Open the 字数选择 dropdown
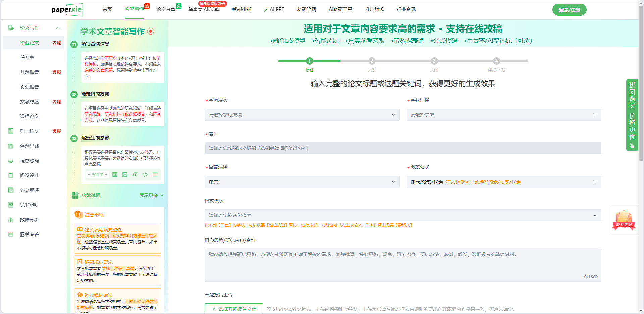 tap(503, 115)
